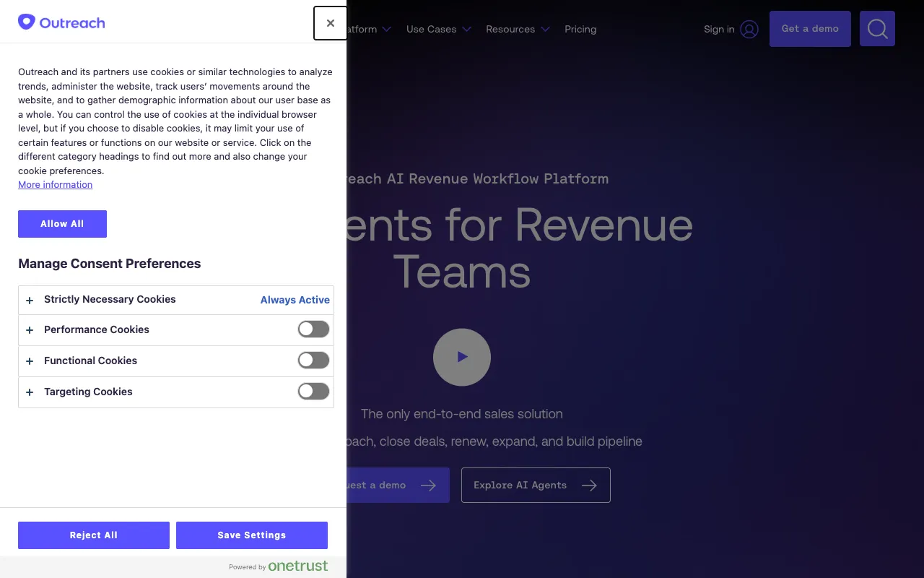Play the hero video
Screen dimensions: 924x578
462,357
